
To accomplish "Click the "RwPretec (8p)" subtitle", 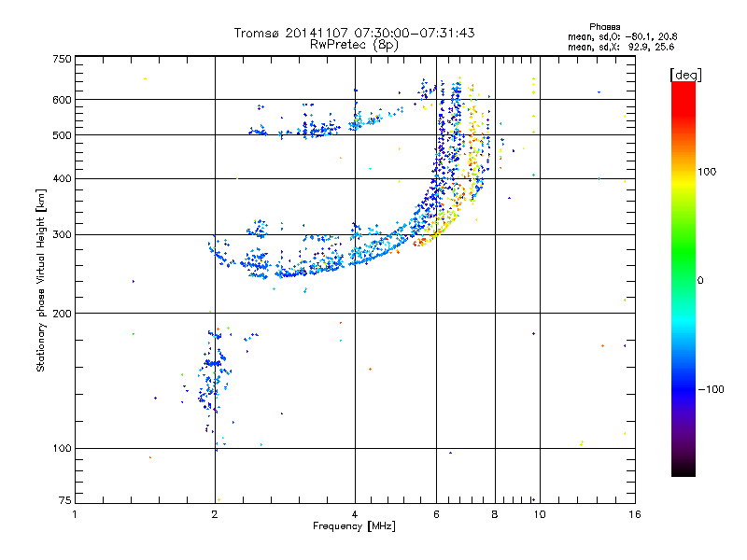I will (354, 45).
